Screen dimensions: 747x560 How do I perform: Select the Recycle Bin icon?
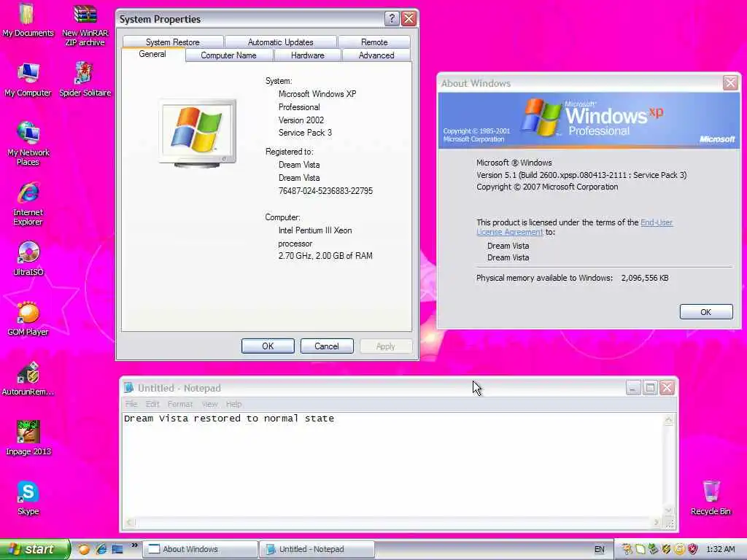point(711,498)
